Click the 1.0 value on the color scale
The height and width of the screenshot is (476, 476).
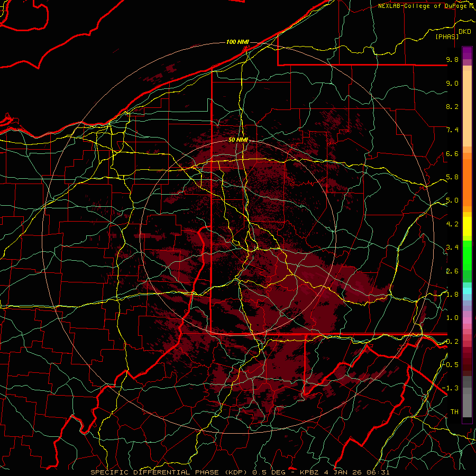(452, 318)
